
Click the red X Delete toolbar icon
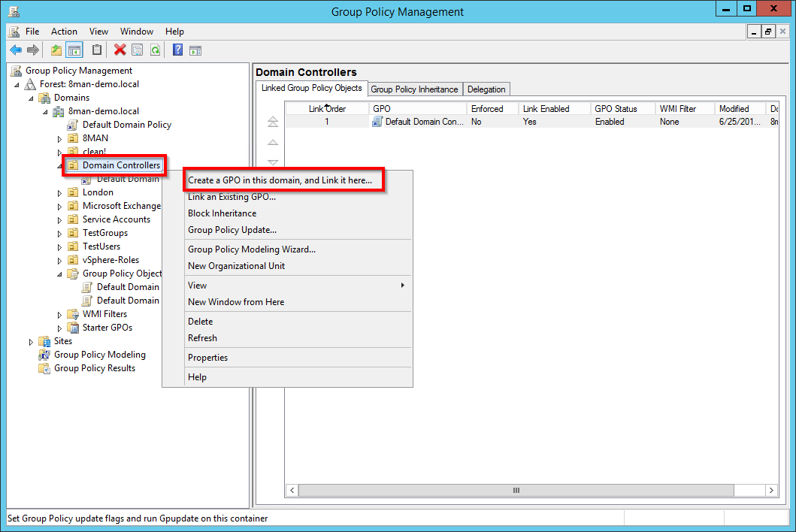(120, 50)
